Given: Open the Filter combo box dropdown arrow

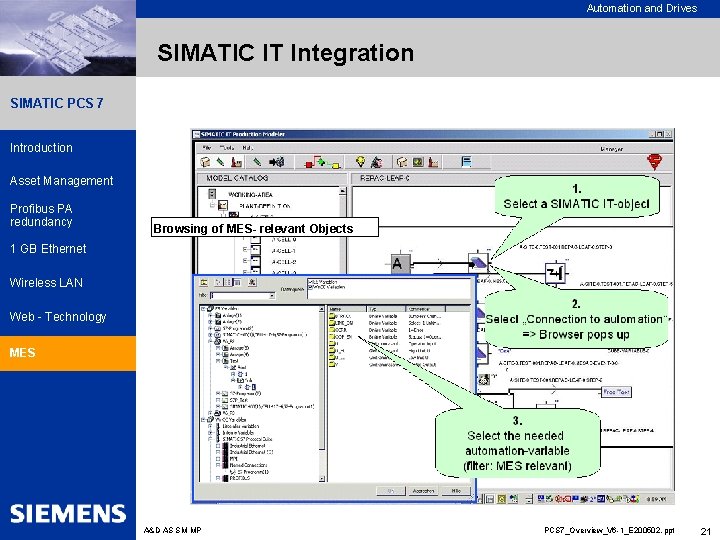Looking at the screenshot, I should pos(272,296).
